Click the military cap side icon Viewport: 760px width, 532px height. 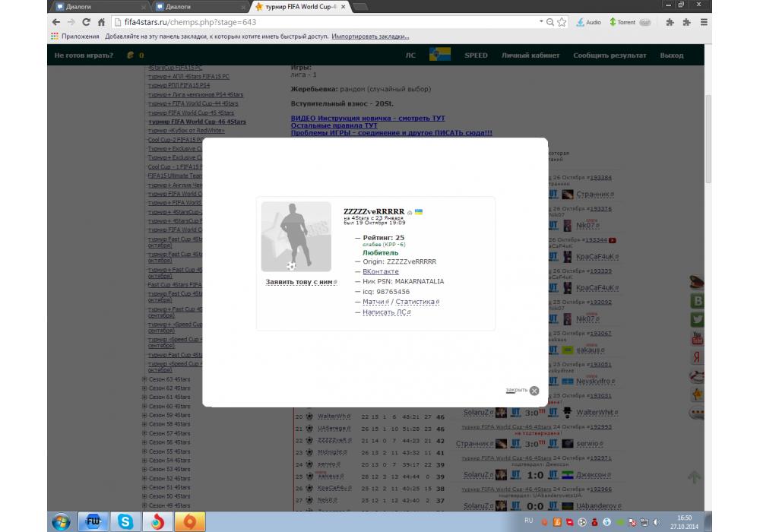coord(696,283)
